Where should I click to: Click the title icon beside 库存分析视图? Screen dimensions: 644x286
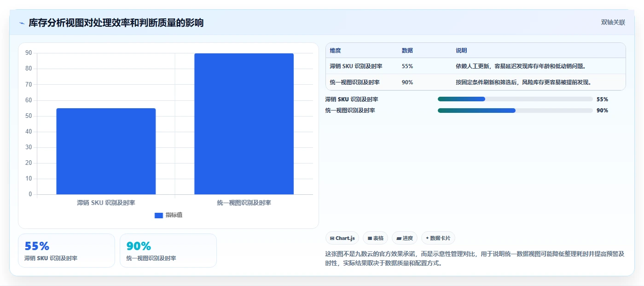click(22, 23)
